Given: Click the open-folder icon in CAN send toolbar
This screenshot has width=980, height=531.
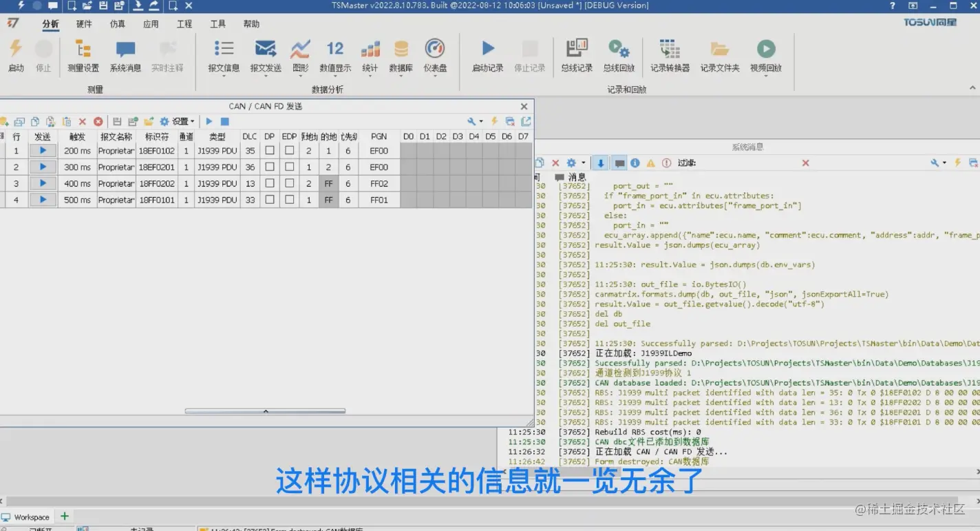Looking at the screenshot, I should 149,121.
